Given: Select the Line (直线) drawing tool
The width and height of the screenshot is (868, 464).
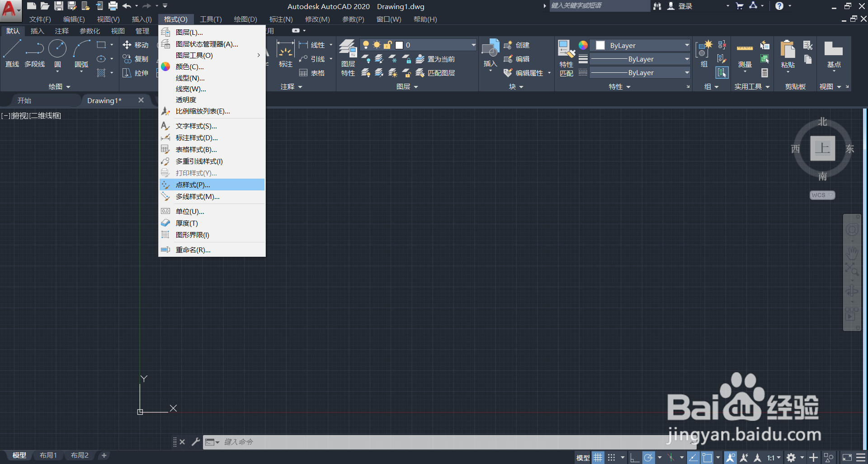Looking at the screenshot, I should click(12, 53).
